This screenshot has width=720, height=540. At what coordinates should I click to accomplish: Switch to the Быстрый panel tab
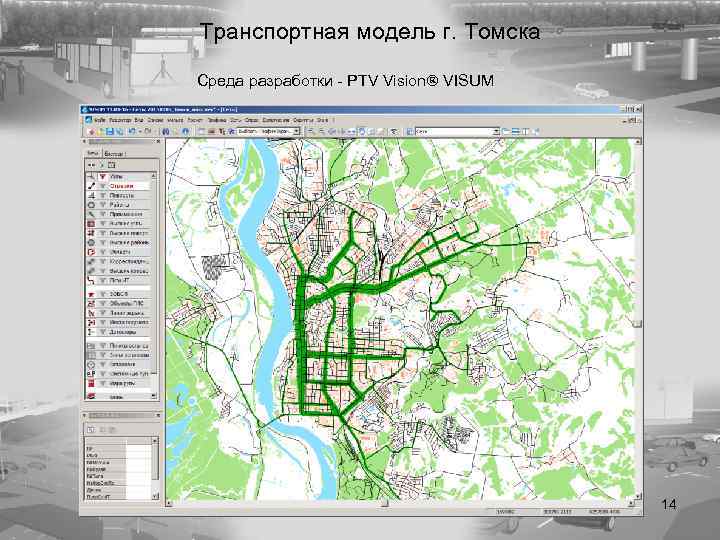(114, 153)
